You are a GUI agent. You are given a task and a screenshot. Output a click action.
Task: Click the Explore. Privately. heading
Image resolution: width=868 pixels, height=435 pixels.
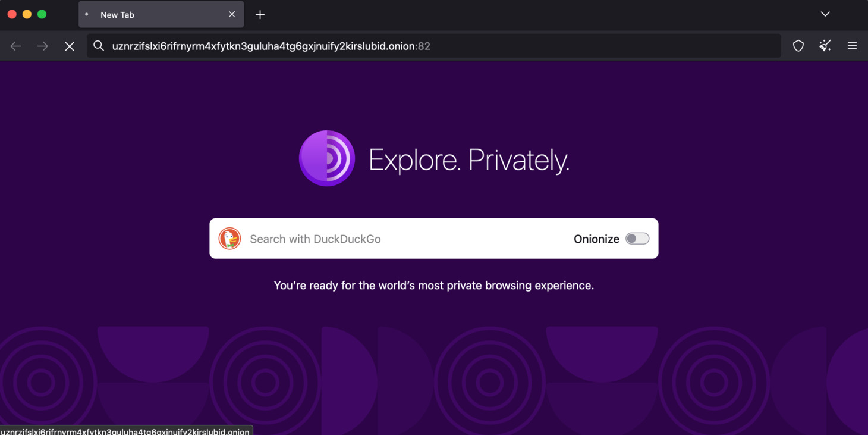coord(469,159)
